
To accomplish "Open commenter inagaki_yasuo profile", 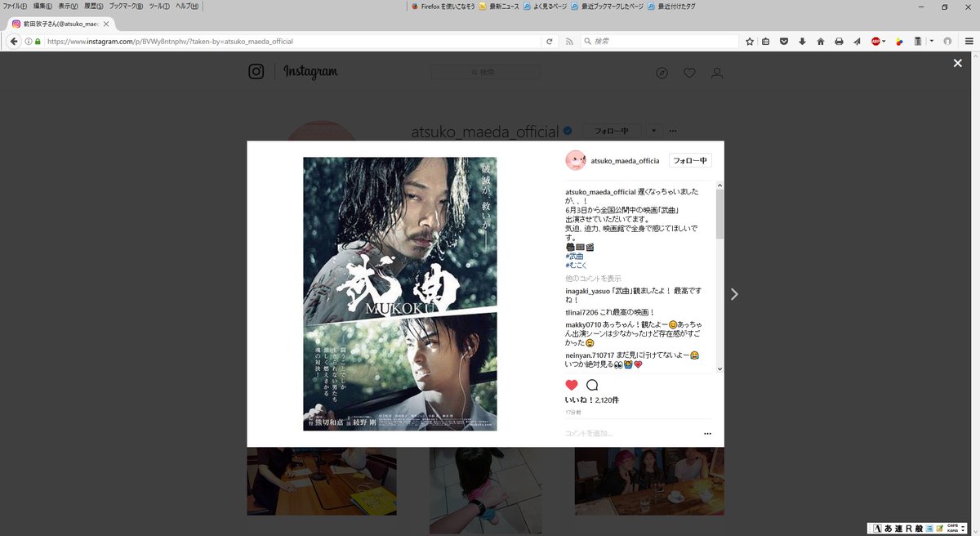I will click(588, 291).
